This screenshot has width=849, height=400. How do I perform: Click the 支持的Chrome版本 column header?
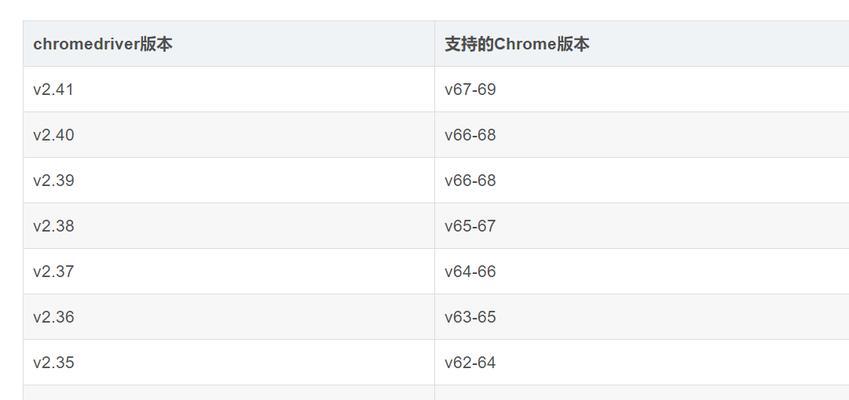(642, 44)
